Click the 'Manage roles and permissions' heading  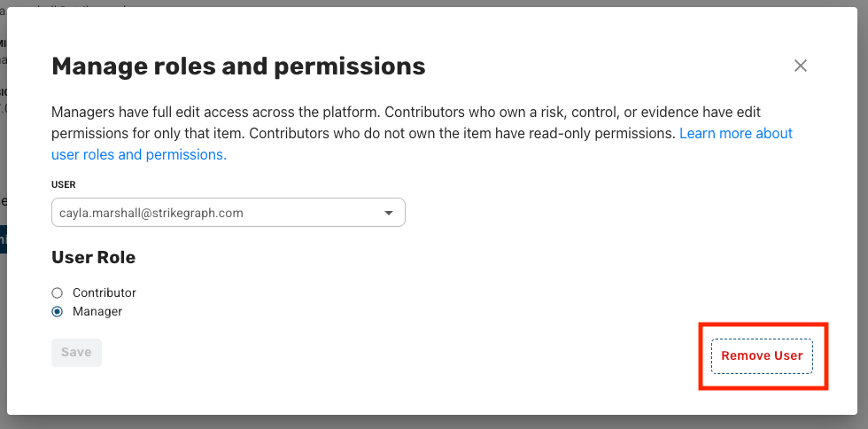[x=238, y=66]
